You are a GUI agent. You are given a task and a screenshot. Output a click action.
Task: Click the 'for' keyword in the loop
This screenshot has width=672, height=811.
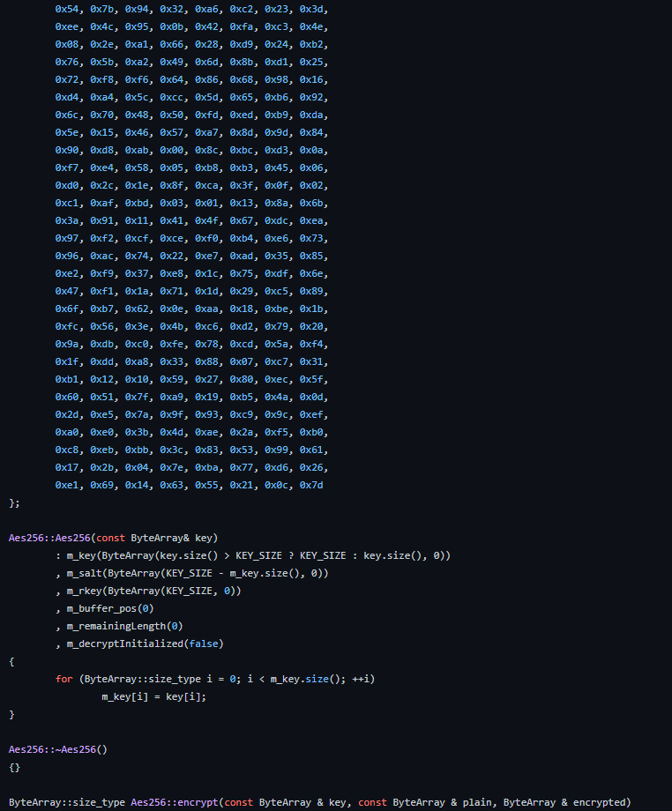tap(63, 679)
